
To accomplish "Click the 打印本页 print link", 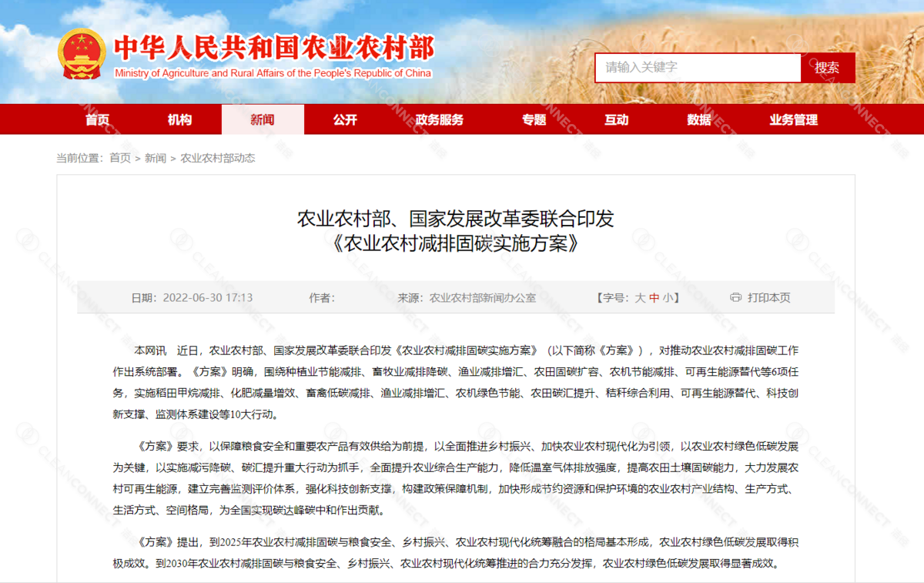I will pos(769,298).
